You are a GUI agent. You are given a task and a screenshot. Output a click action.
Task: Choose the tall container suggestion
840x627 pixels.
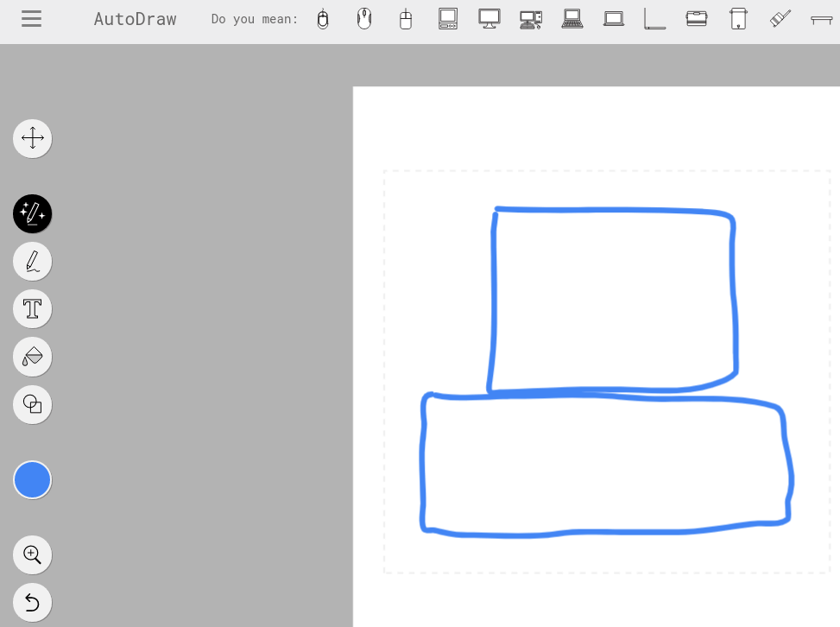738,19
